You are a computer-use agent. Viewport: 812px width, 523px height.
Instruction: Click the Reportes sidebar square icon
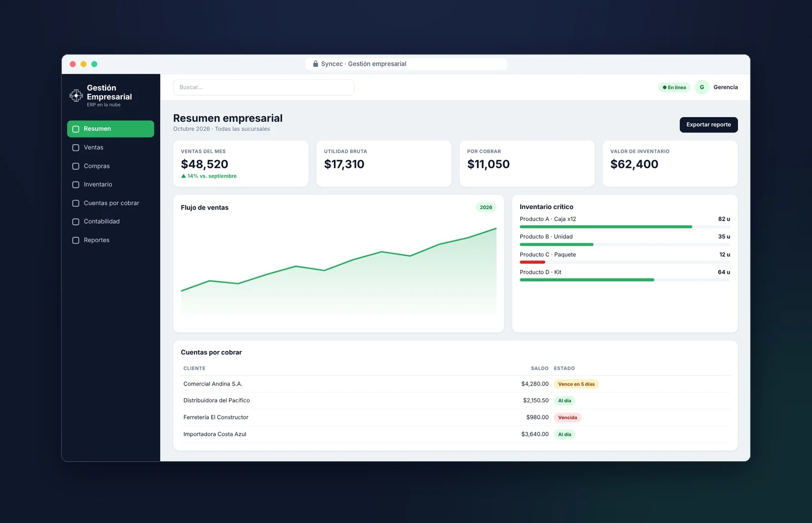coord(76,240)
